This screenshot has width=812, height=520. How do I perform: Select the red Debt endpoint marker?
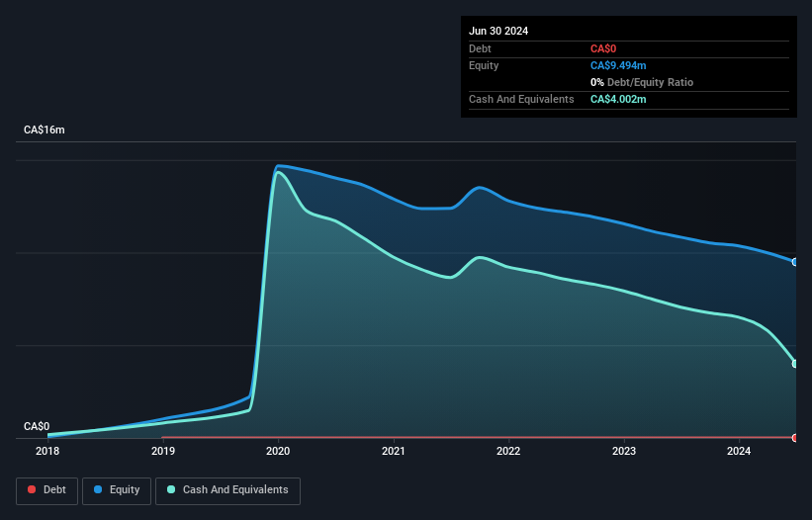pyautogui.click(x=795, y=438)
